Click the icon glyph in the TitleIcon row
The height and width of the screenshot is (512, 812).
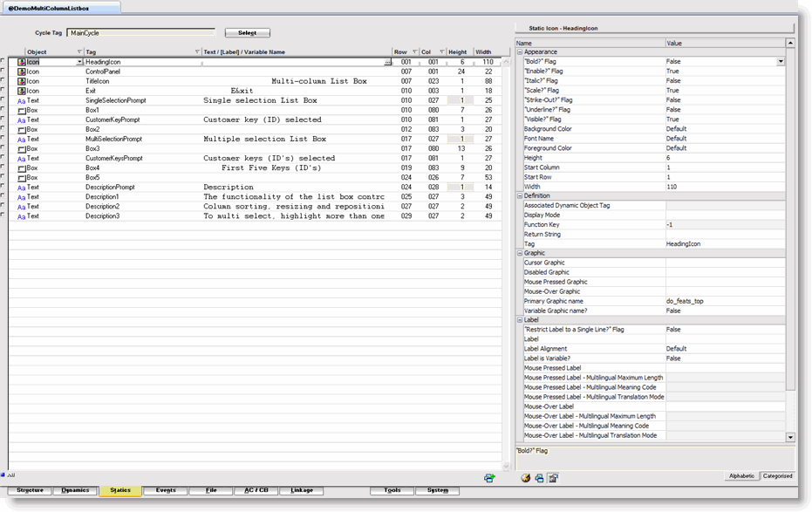tap(21, 81)
